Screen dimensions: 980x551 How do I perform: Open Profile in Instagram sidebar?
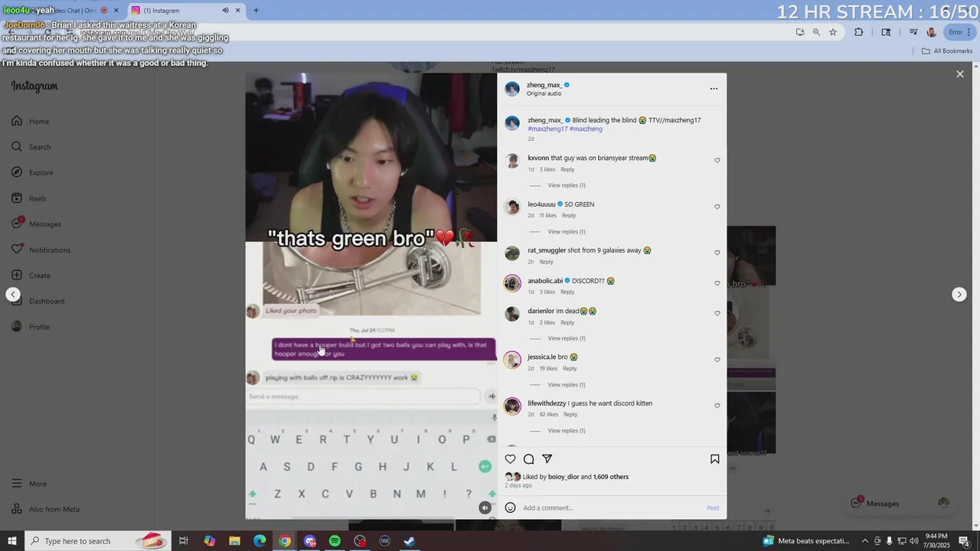tap(31, 327)
